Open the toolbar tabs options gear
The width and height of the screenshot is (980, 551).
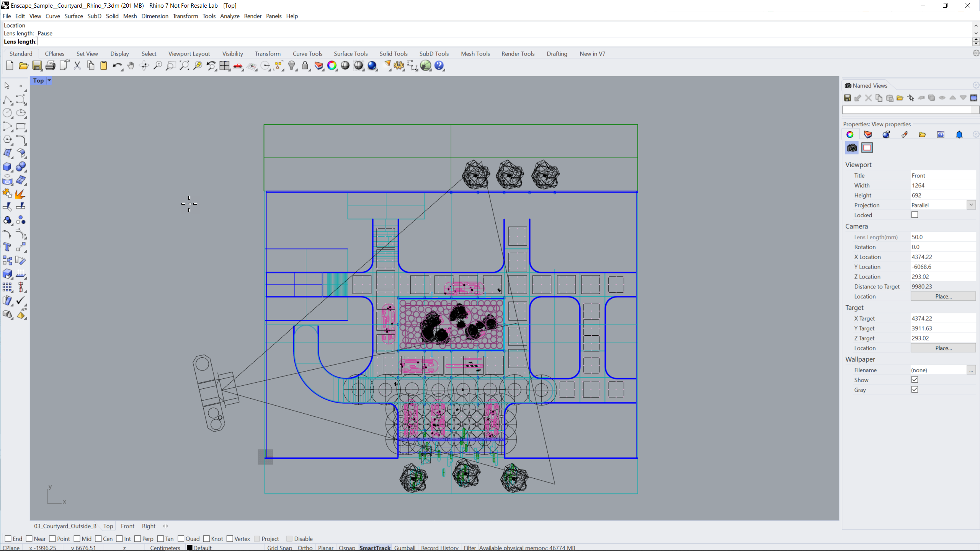click(x=976, y=53)
